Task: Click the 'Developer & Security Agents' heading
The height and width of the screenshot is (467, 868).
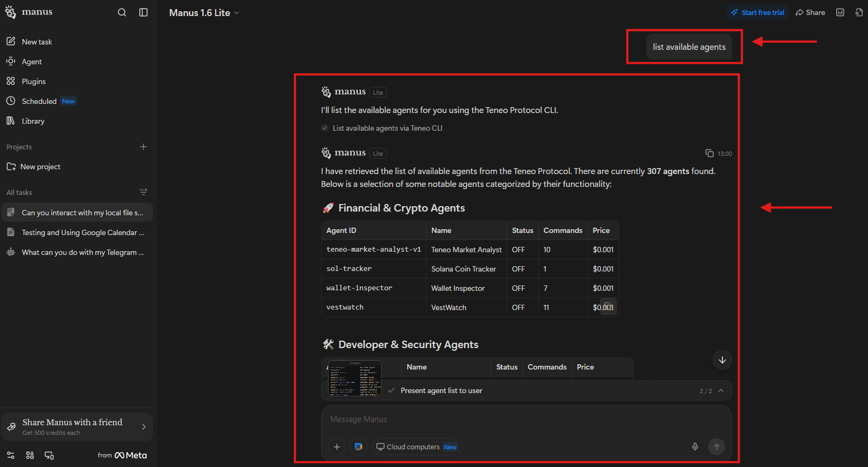Action: click(x=408, y=344)
